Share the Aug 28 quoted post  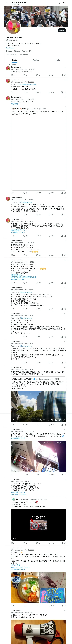pos(65,193)
